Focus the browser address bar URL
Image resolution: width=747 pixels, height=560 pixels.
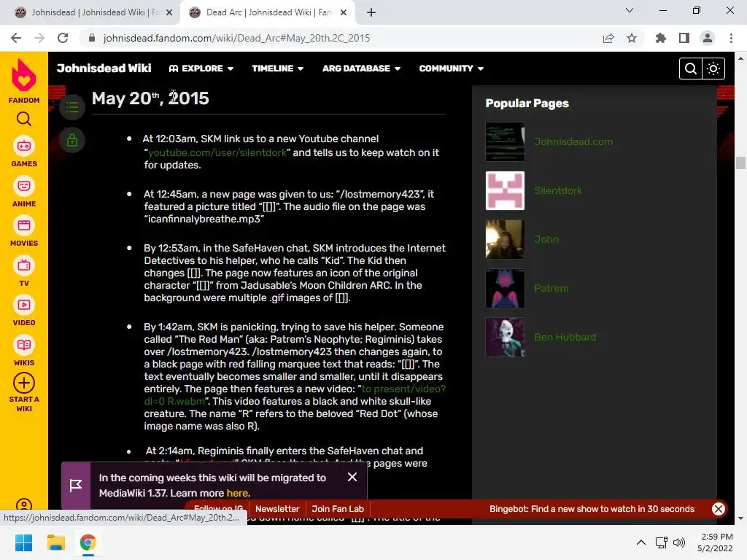[x=236, y=38]
